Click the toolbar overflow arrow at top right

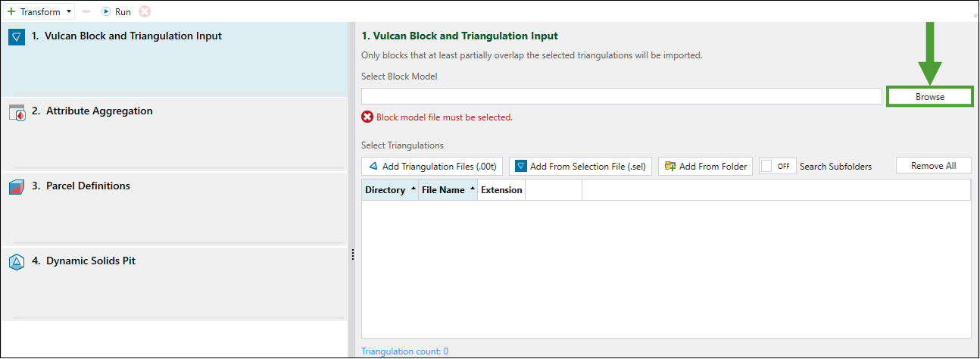click(x=974, y=14)
